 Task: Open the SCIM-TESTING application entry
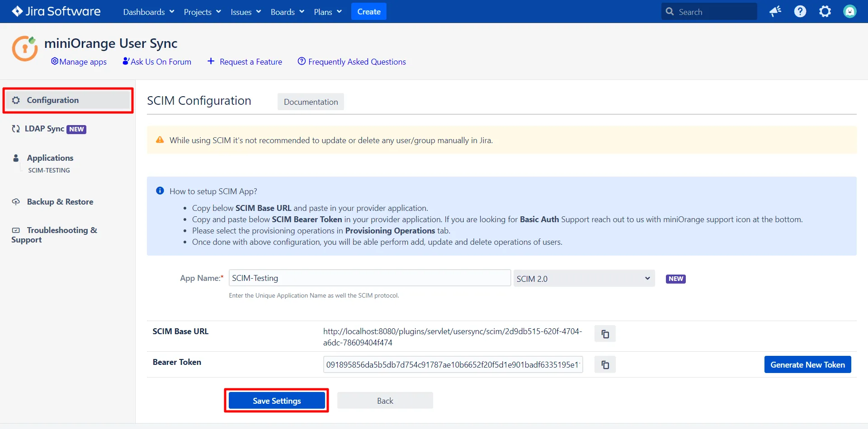pyautogui.click(x=49, y=170)
